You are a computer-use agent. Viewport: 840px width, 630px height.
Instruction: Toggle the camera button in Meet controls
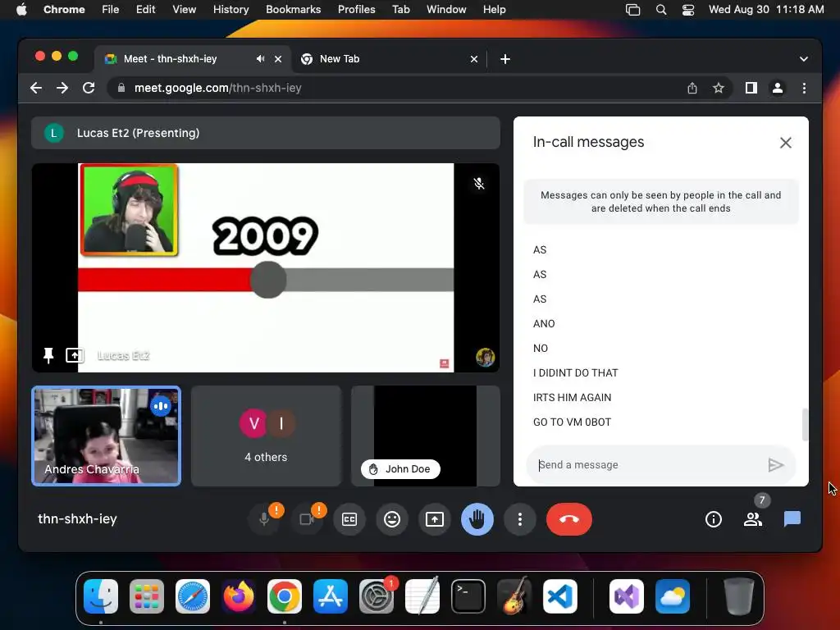point(307,519)
